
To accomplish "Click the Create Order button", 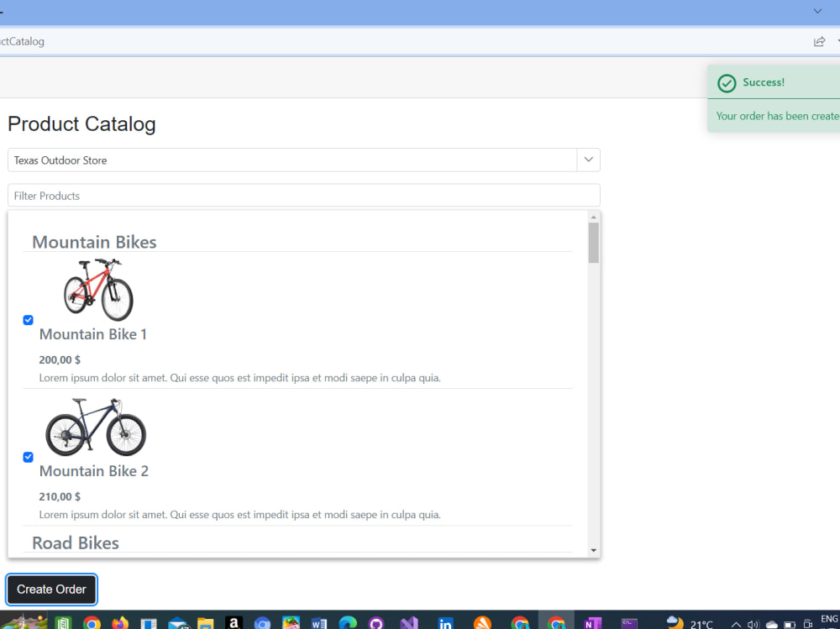I will 51,590.
